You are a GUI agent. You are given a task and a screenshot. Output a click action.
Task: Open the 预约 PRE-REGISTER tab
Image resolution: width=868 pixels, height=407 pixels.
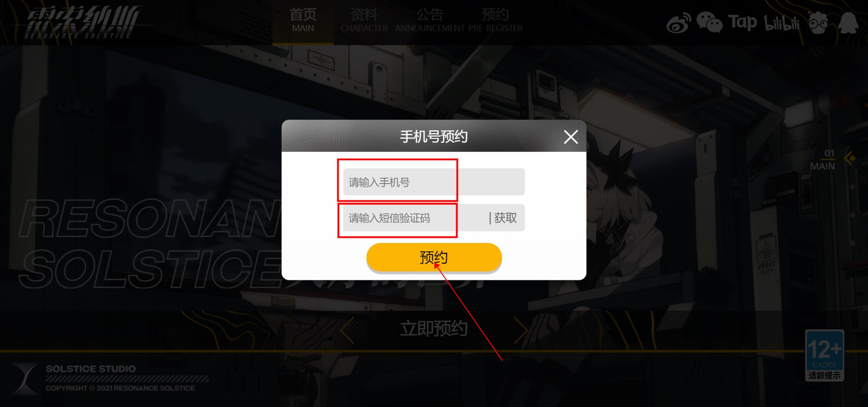[495, 21]
